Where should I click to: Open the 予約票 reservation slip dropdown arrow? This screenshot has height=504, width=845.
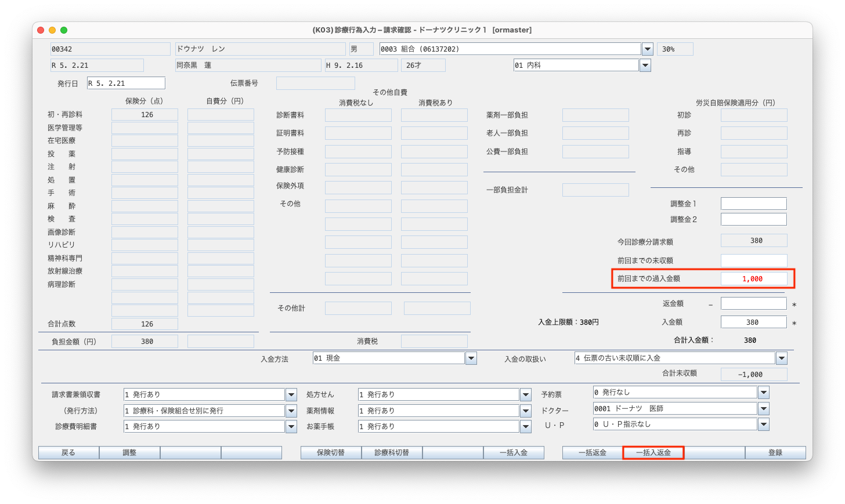(x=763, y=393)
